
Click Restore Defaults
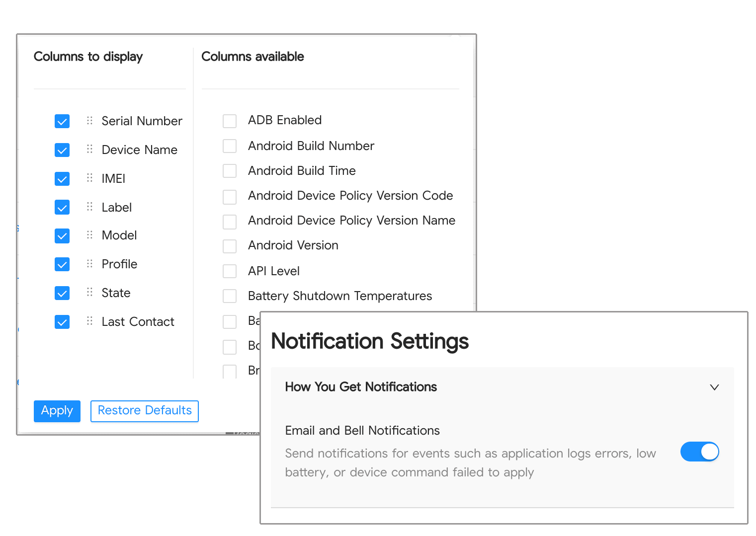pos(144,411)
